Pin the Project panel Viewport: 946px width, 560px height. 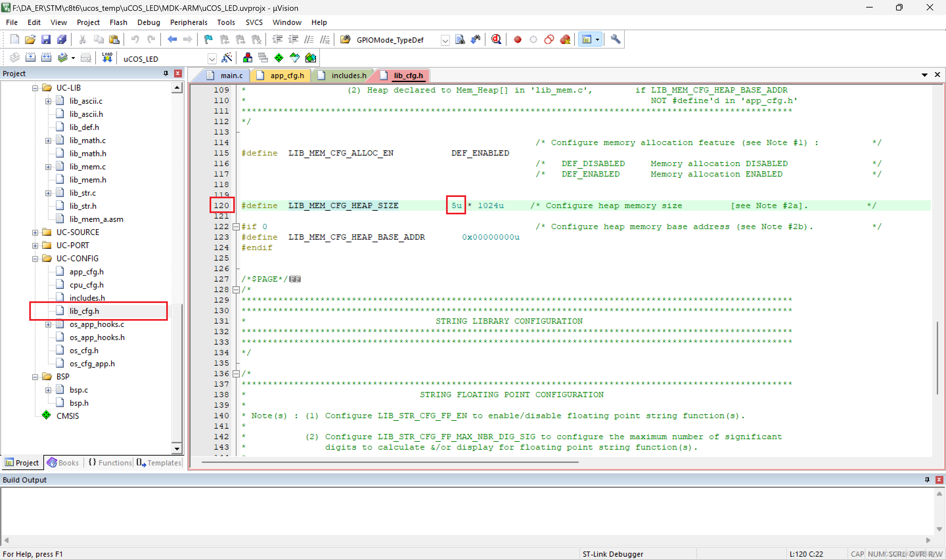point(166,73)
